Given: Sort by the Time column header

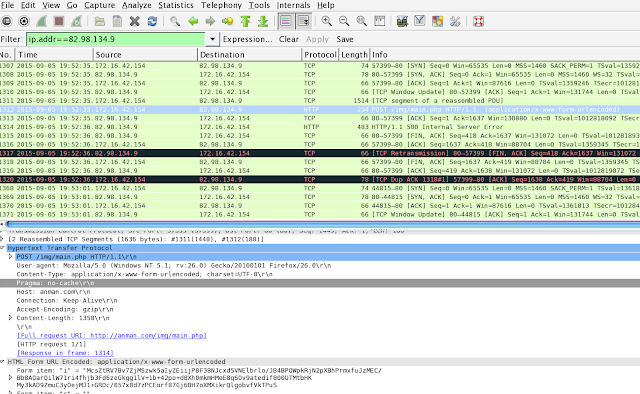Looking at the screenshot, I should (x=54, y=55).
